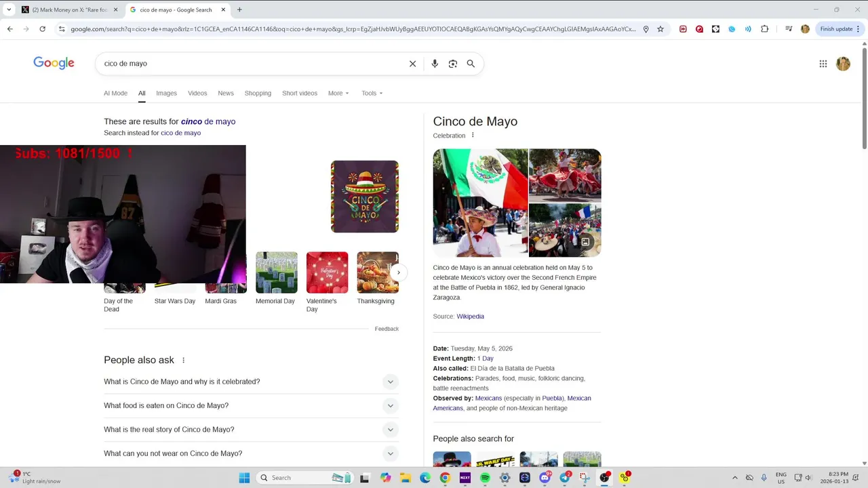The width and height of the screenshot is (868, 488).
Task: Open the tab search dropdown arrow
Action: (x=9, y=9)
